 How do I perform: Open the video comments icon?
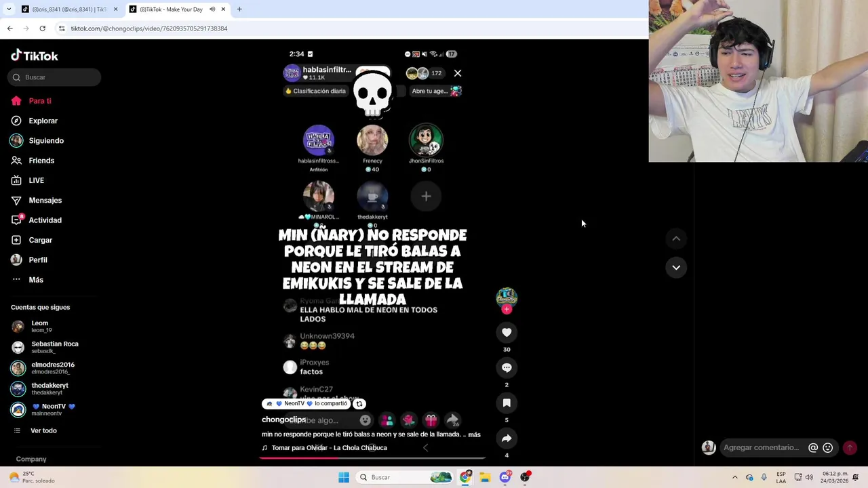[x=507, y=367]
